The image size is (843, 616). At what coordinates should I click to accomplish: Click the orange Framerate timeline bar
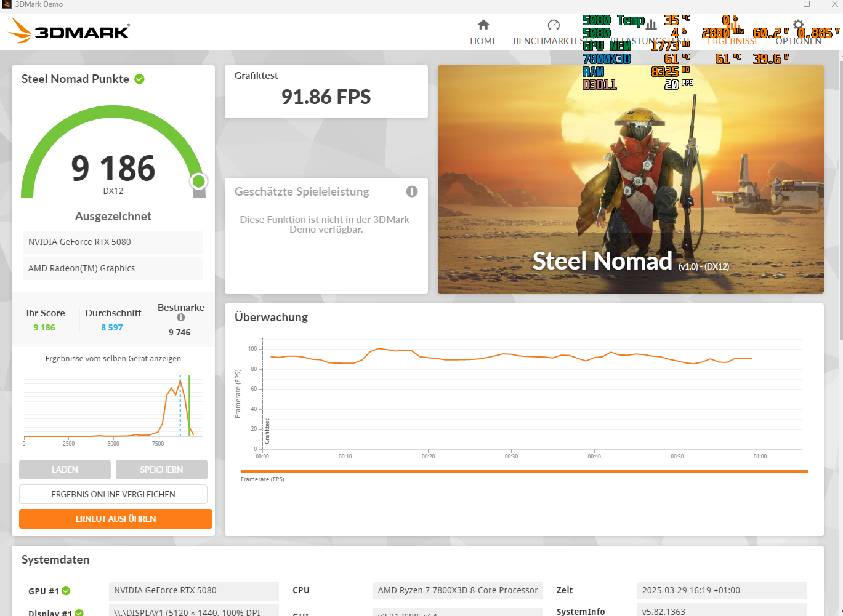point(524,471)
